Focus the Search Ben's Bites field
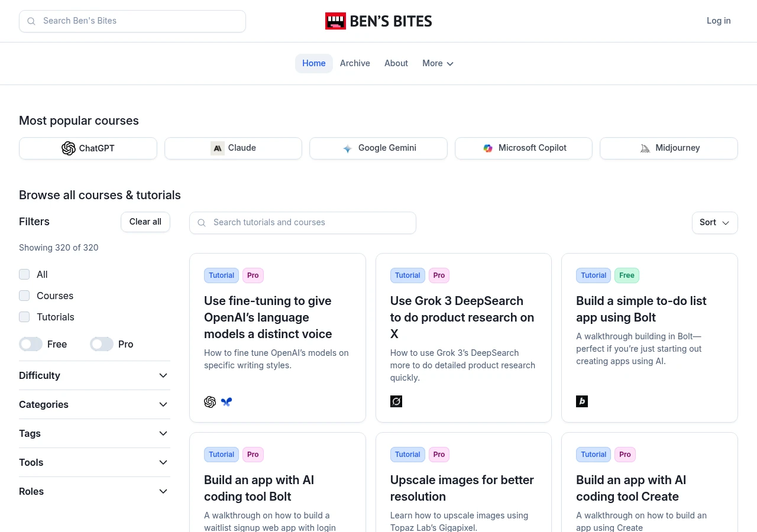The width and height of the screenshot is (757, 532). pyautogui.click(x=132, y=21)
